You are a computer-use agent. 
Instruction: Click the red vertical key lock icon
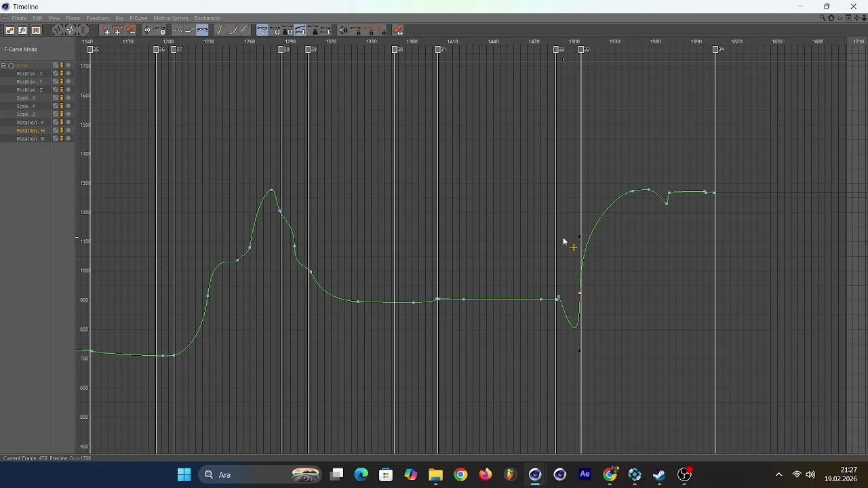(x=382, y=30)
